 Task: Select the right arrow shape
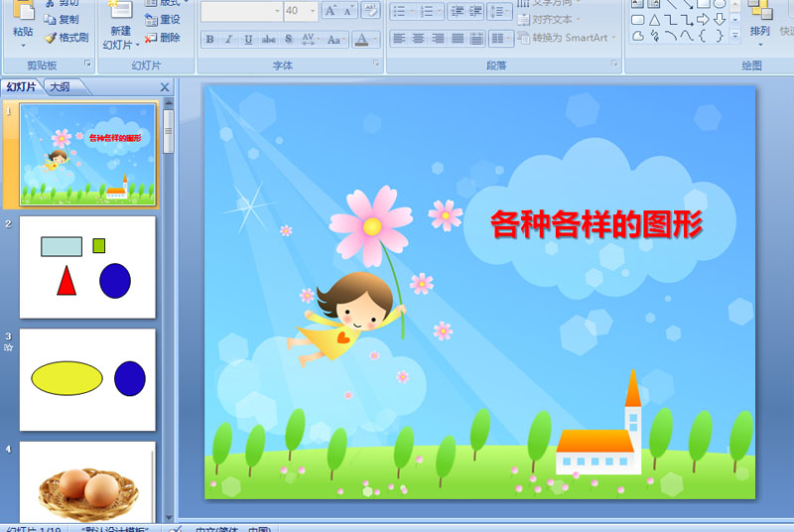pyautogui.click(x=703, y=20)
